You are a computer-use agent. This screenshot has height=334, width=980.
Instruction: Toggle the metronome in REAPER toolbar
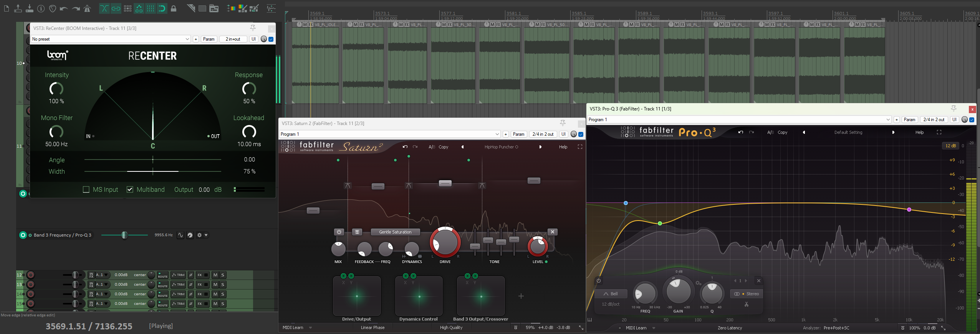coord(87,8)
